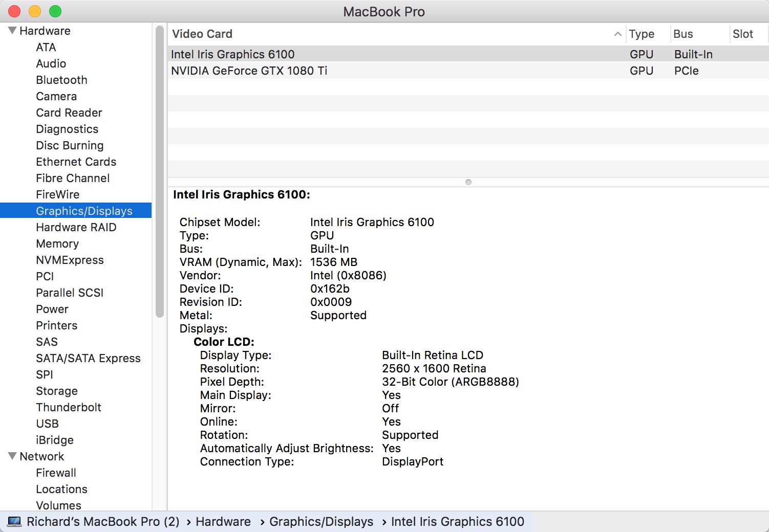Click the DisplayPort connection type value
769x532 pixels.
pos(413,461)
